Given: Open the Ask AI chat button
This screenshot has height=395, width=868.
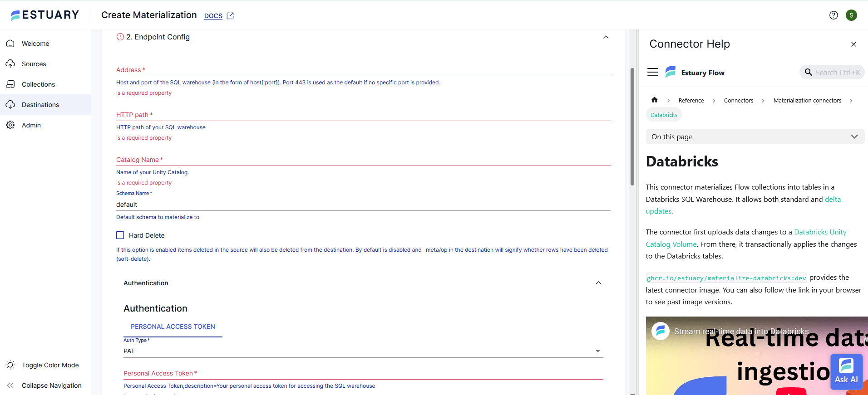Looking at the screenshot, I should [847, 371].
